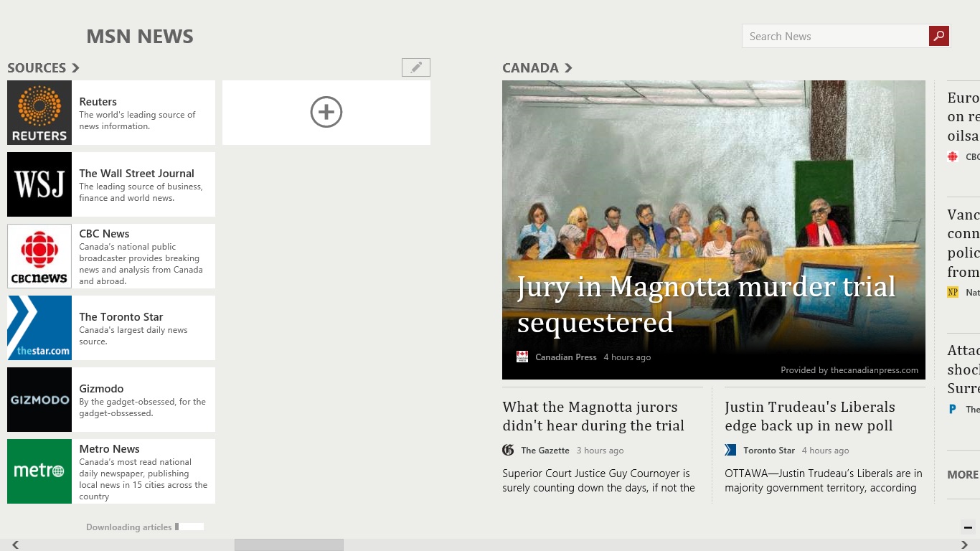The height and width of the screenshot is (551, 980).
Task: Expand the SOURCES section header
Action: tap(43, 67)
